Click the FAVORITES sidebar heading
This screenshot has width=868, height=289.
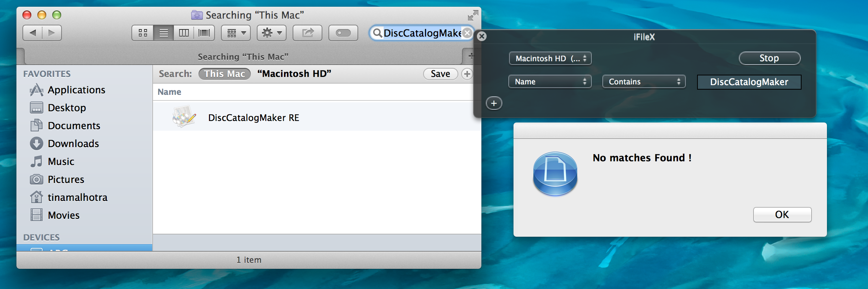[47, 74]
